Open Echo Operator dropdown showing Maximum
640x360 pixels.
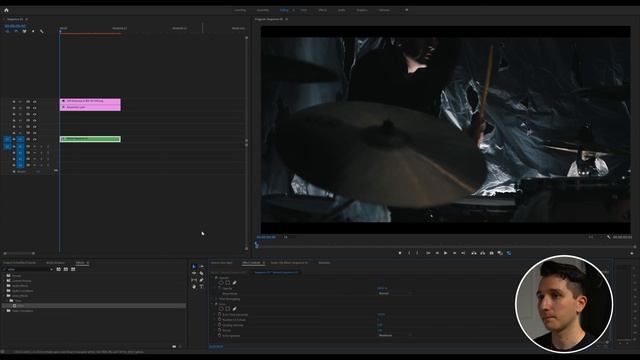[x=395, y=336]
